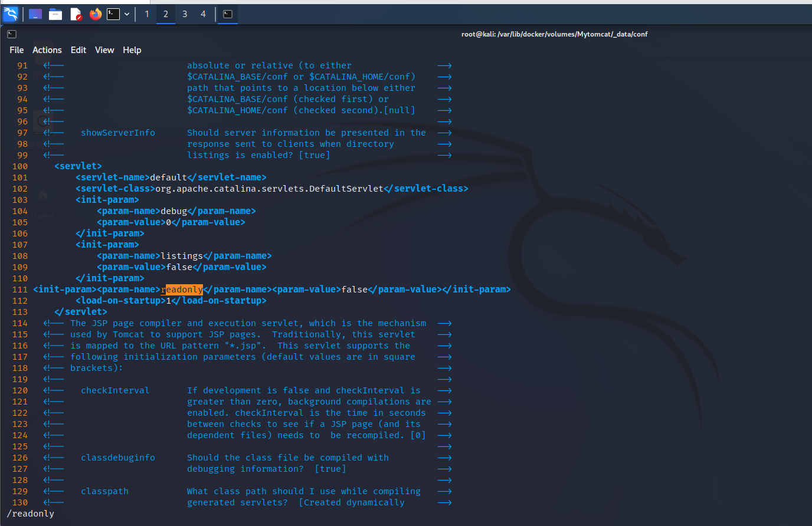Click 'default' servlet name on line 101
812x526 pixels.
[x=168, y=177]
